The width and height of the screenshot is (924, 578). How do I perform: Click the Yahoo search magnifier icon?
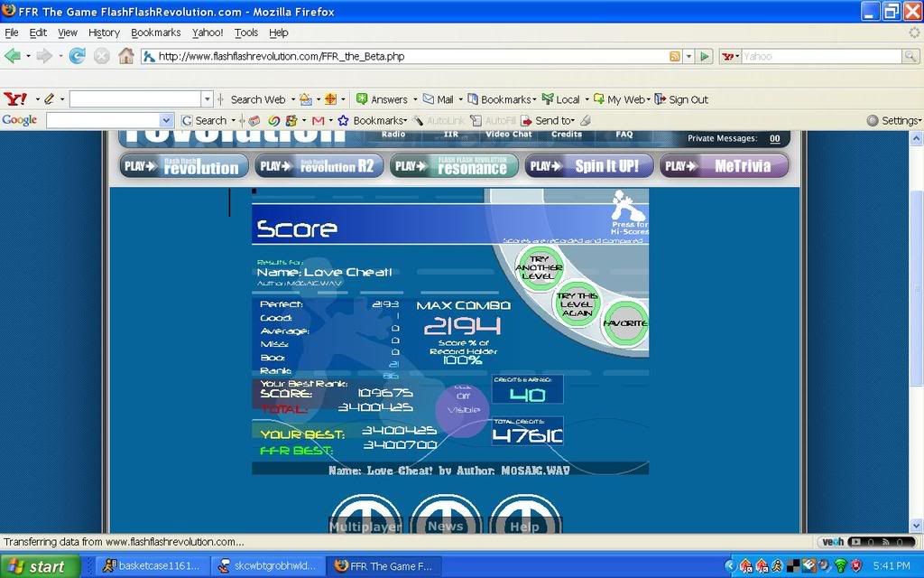(x=910, y=56)
